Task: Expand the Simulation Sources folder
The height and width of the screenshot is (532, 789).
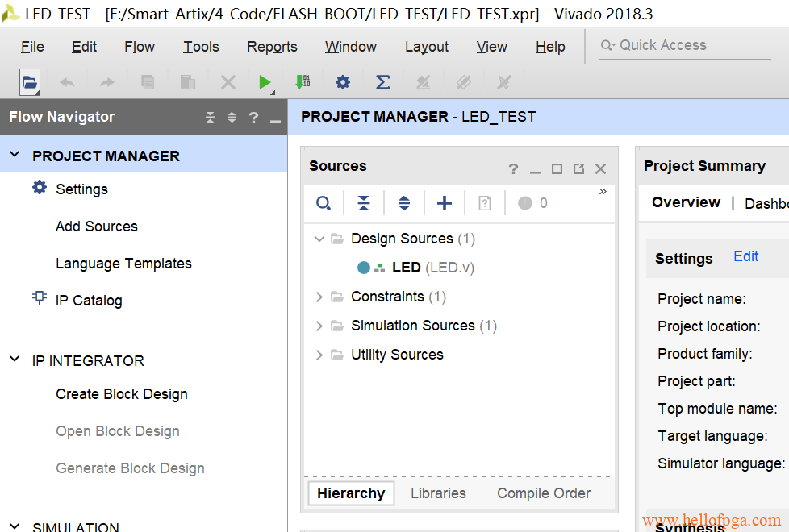Action: click(x=319, y=326)
